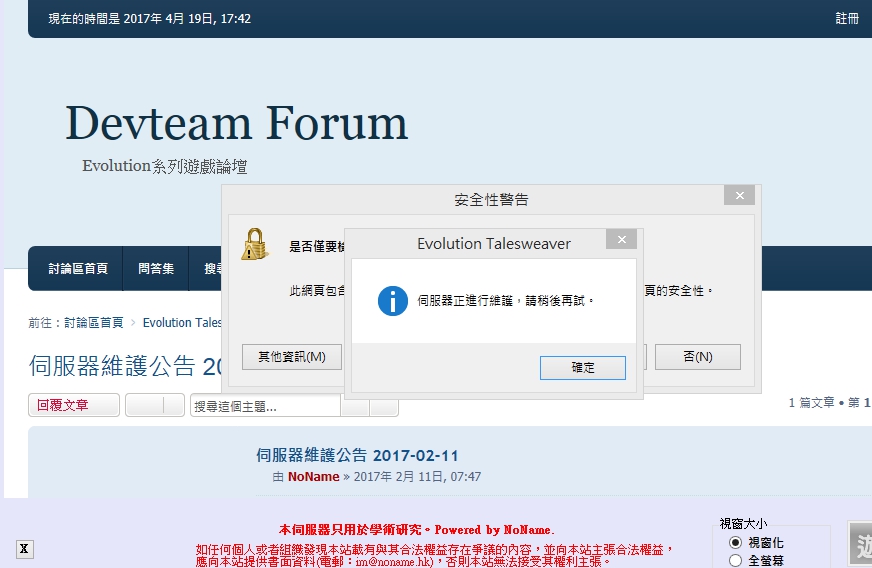Image resolution: width=872 pixels, height=568 pixels.
Task: Open the 問答集 navigation tab
Action: pyautogui.click(x=156, y=269)
